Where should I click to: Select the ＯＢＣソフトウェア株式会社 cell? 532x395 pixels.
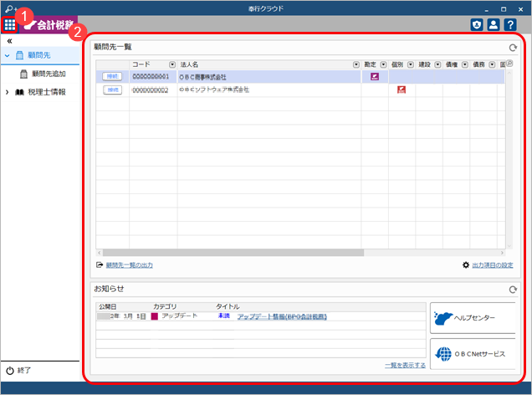pos(269,90)
